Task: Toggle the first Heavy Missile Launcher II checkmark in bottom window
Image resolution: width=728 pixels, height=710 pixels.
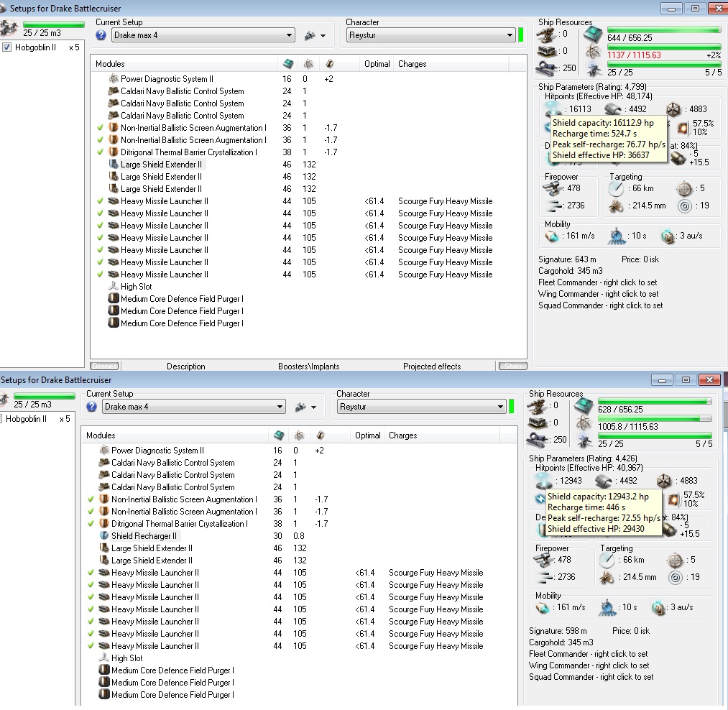Action: [x=91, y=573]
